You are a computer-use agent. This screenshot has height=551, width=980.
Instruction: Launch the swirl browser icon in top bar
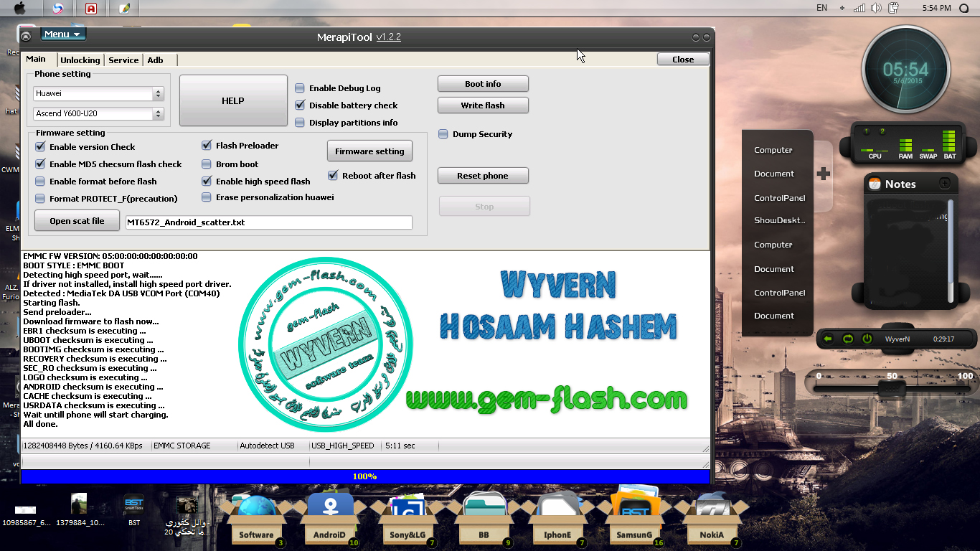pos(59,9)
